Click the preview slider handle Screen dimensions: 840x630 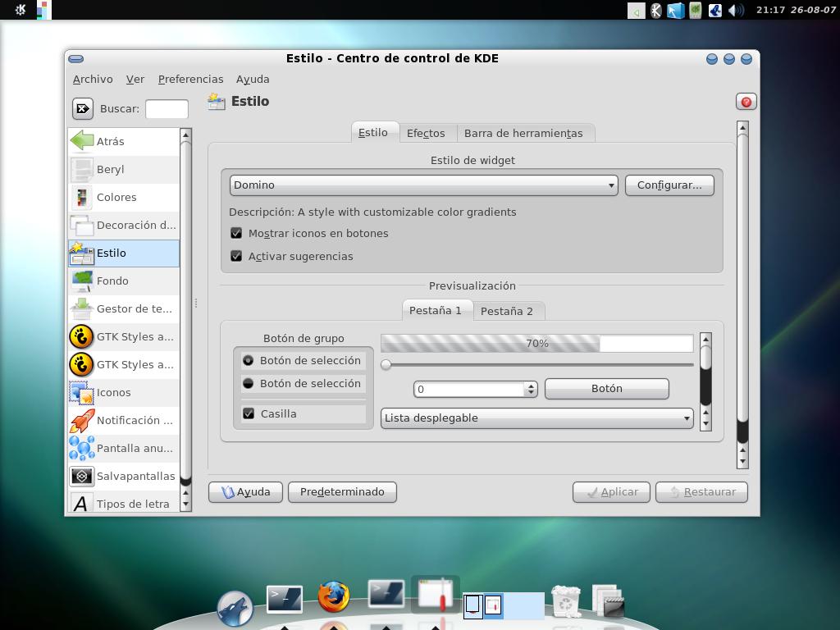click(386, 365)
